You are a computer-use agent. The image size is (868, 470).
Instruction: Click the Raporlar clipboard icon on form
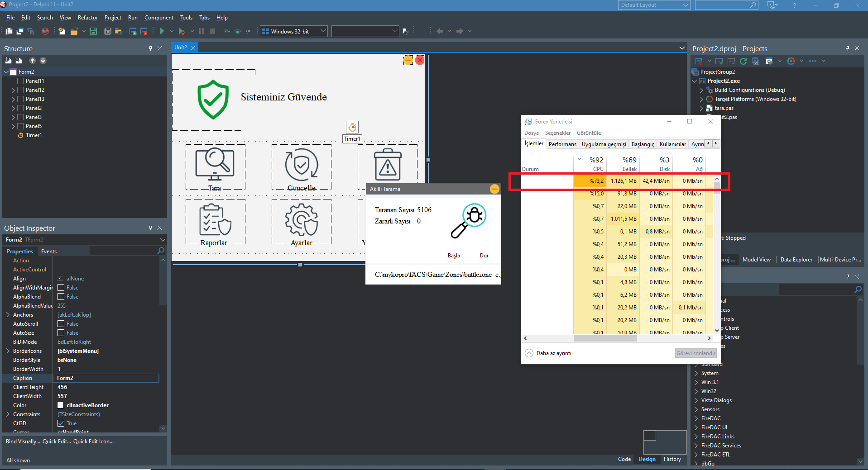(215, 220)
